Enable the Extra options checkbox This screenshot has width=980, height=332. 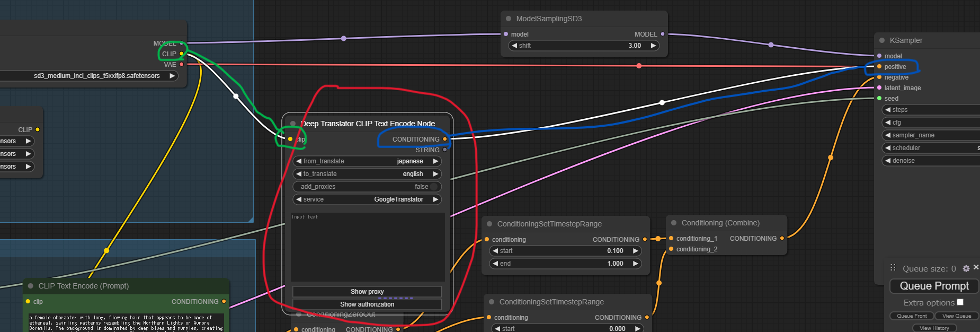pos(960,302)
